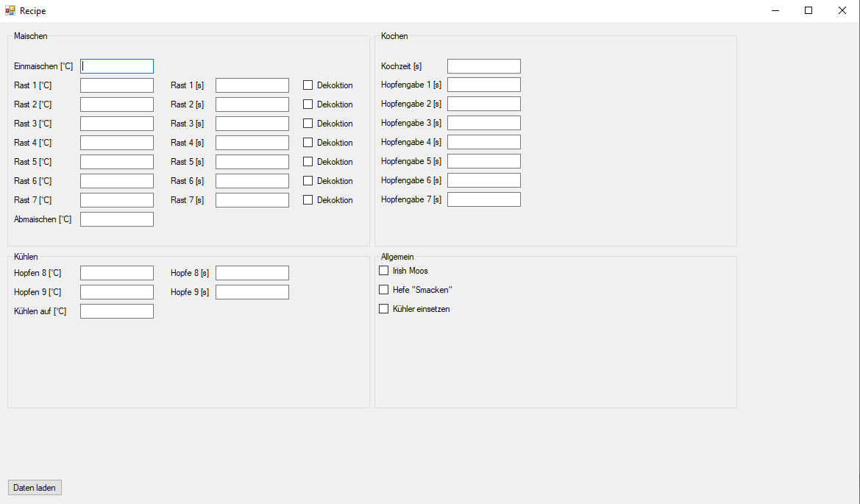Select the Rast 3 [s] duration field
The image size is (860, 504).
252,124
